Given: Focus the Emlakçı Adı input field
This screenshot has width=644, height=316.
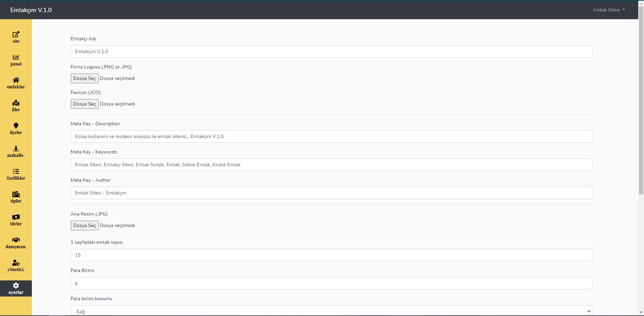Looking at the screenshot, I should coord(331,51).
